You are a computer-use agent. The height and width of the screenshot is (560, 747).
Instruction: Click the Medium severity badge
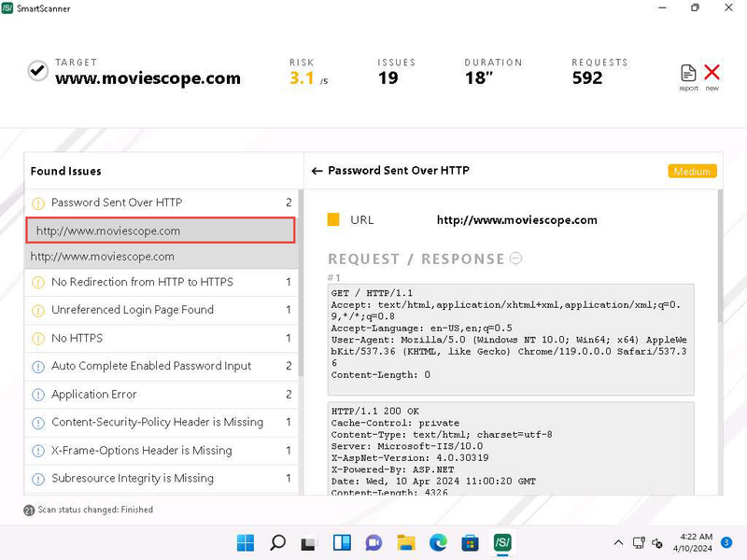tap(692, 172)
